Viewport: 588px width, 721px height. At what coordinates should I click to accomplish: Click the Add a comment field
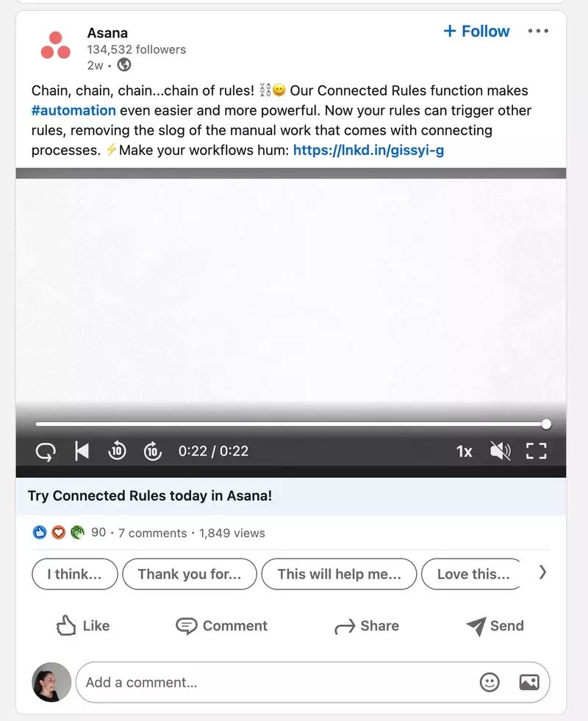312,682
